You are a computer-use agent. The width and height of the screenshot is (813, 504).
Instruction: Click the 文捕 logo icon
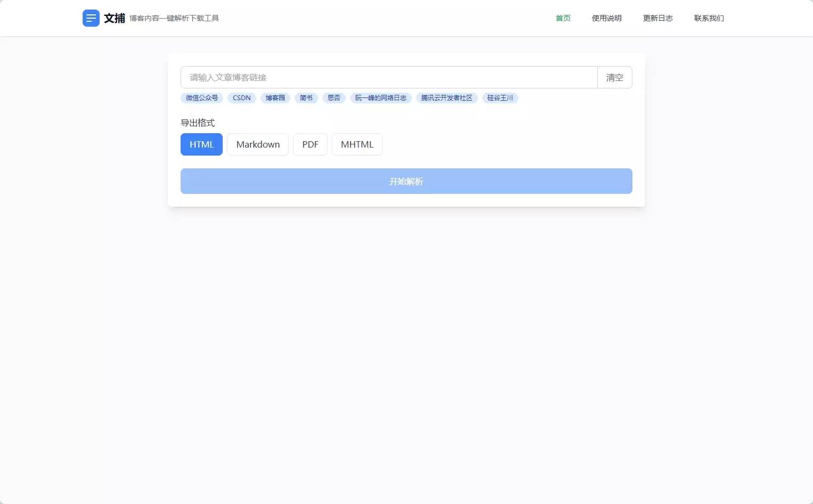pyautogui.click(x=91, y=18)
